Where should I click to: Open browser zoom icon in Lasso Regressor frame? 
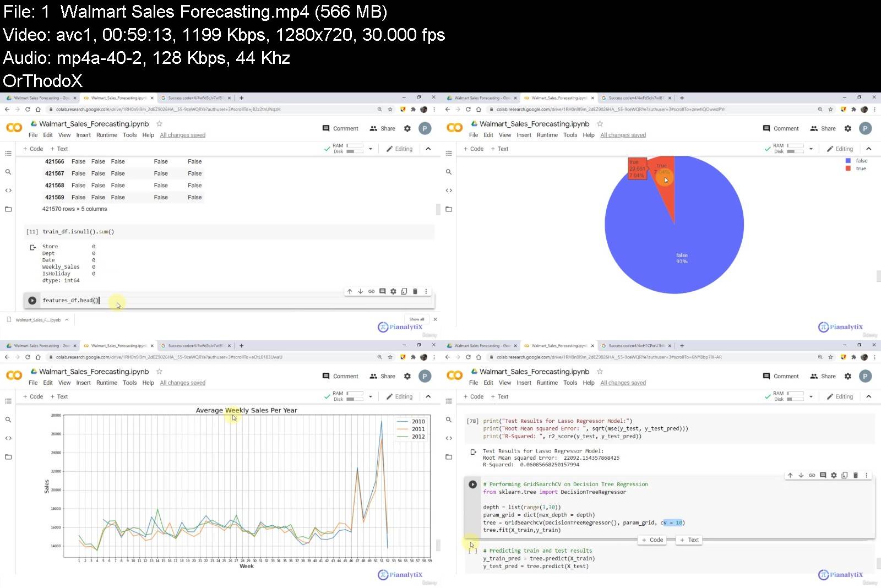click(820, 357)
